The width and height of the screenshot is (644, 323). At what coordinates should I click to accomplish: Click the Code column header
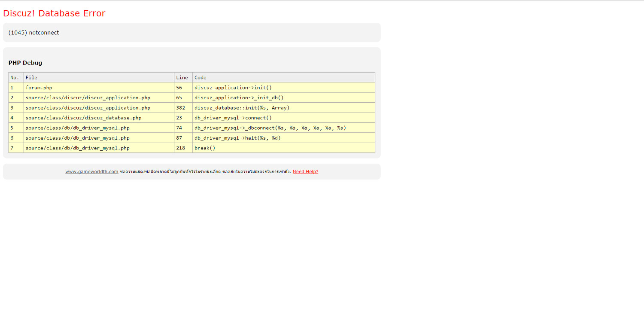(284, 77)
